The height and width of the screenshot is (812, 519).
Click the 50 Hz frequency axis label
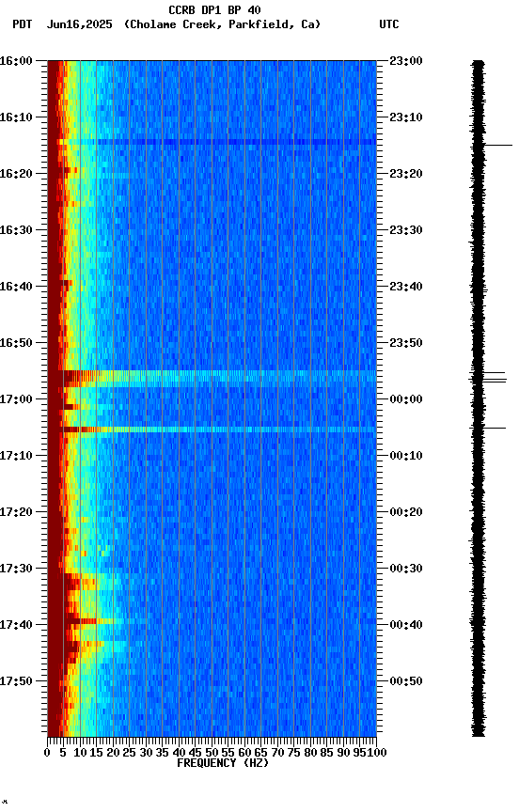[x=212, y=754]
